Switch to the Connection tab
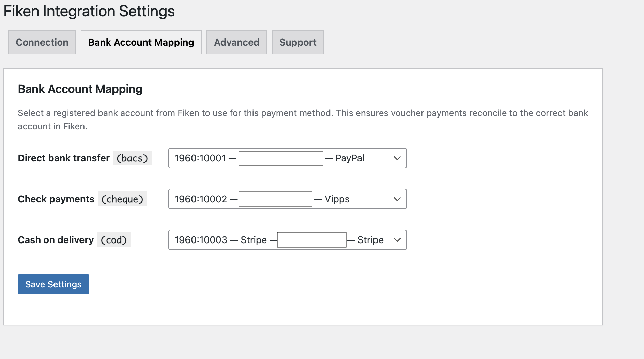Viewport: 644px width, 359px height. (x=42, y=42)
